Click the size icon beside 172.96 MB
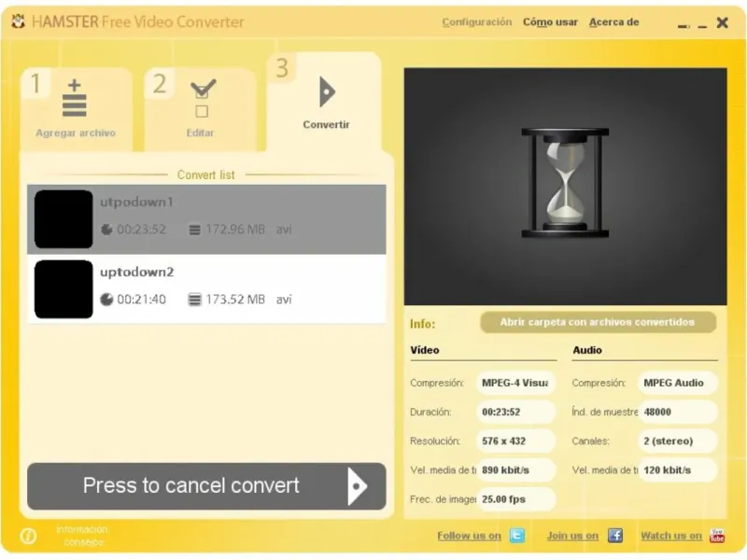This screenshot has height=560, width=747. (194, 230)
